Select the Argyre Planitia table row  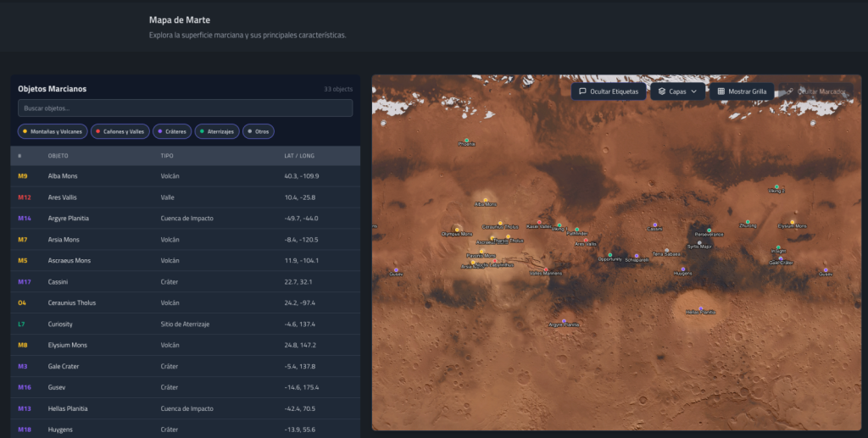click(x=185, y=219)
